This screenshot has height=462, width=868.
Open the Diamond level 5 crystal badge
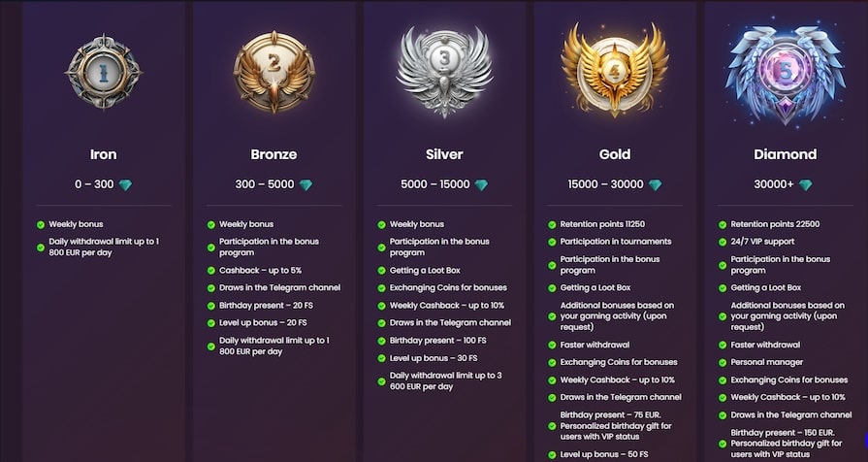coord(785,74)
